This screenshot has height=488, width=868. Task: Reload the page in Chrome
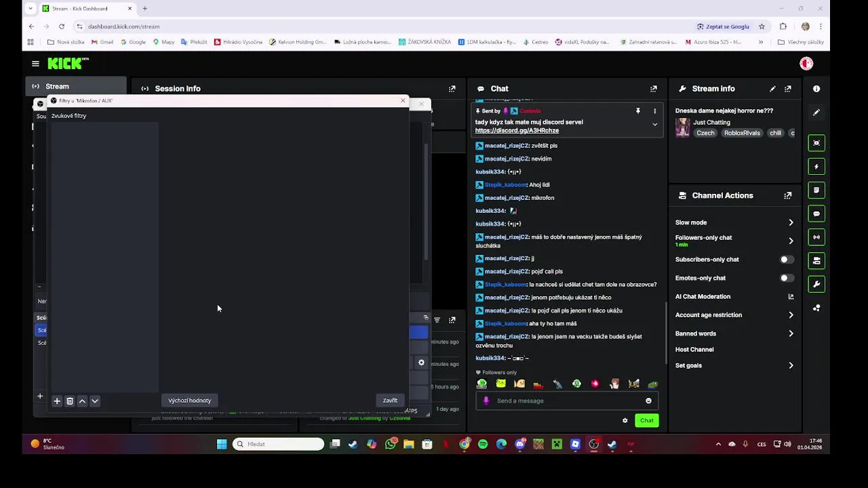pos(62,26)
